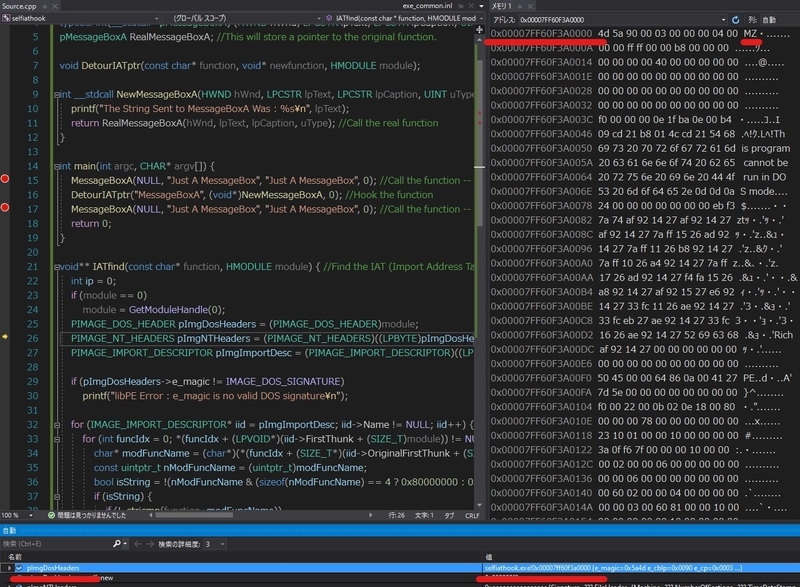Collapse the inner for loop at line 33

[x=57, y=439]
